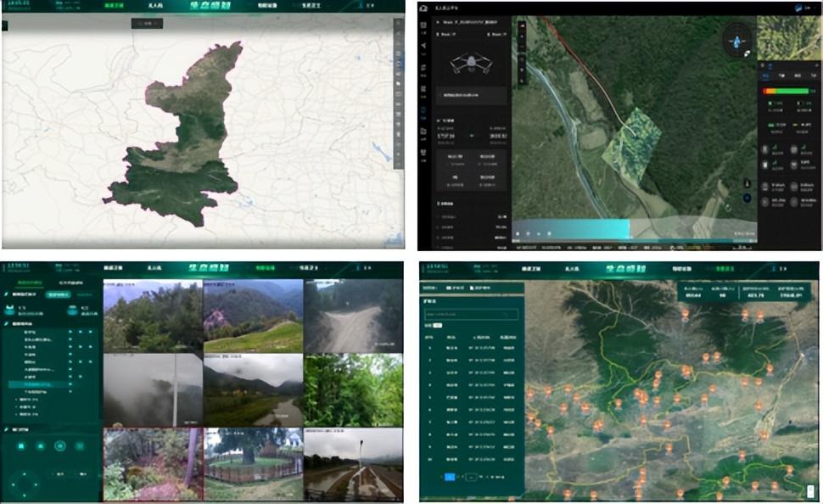Open the blue highlighted icon in drone sidebar

click(x=424, y=111)
